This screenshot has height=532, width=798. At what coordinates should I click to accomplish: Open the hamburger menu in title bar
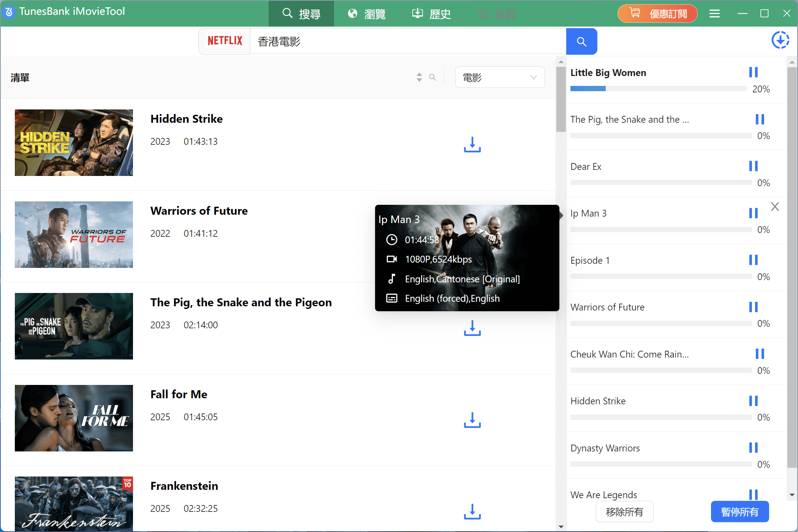coord(714,14)
